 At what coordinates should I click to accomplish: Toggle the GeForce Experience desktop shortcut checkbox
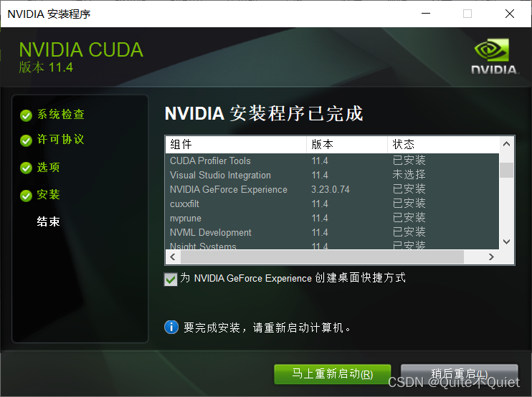pos(171,279)
